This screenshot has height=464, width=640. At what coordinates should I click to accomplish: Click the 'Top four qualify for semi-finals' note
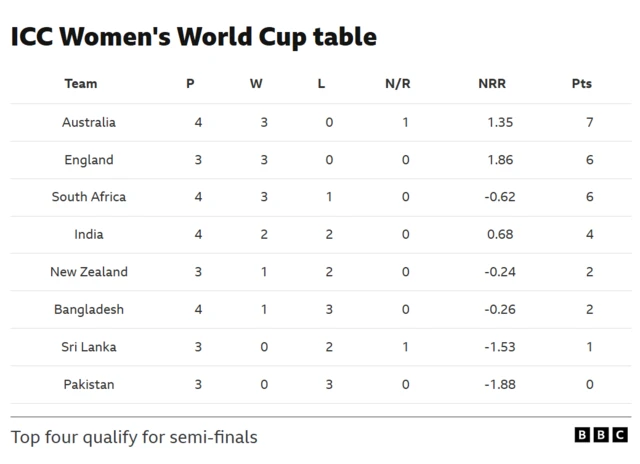[134, 437]
